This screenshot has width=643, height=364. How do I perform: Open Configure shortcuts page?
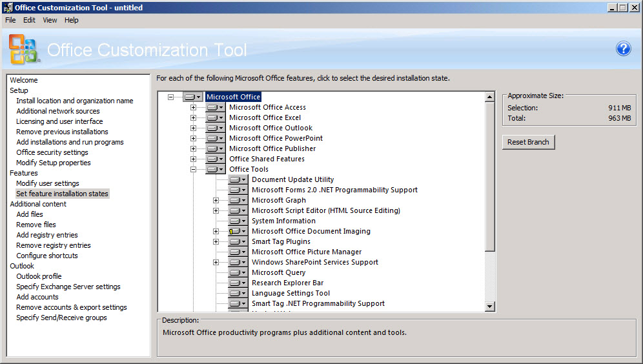tap(46, 256)
